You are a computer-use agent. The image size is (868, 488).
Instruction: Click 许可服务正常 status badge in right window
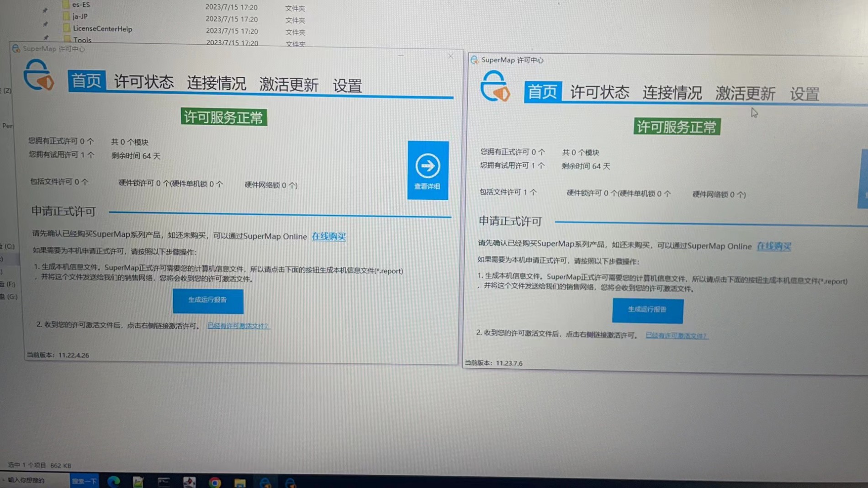(x=677, y=127)
